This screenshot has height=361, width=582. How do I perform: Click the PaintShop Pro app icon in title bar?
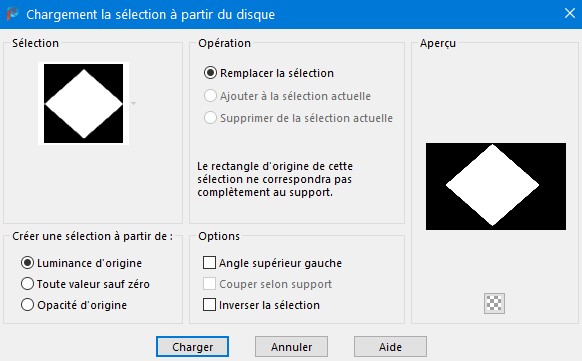[x=12, y=14]
